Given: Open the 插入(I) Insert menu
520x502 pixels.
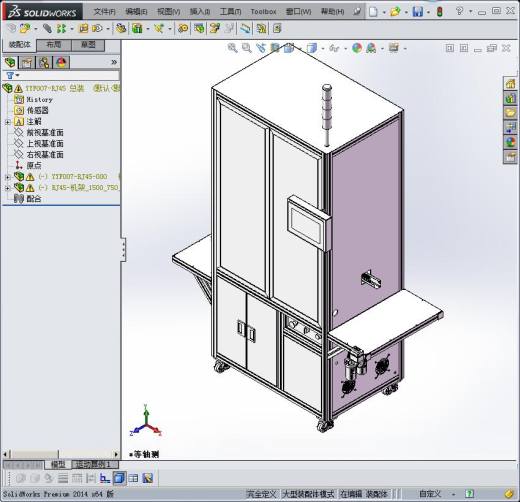Looking at the screenshot, I should 200,12.
